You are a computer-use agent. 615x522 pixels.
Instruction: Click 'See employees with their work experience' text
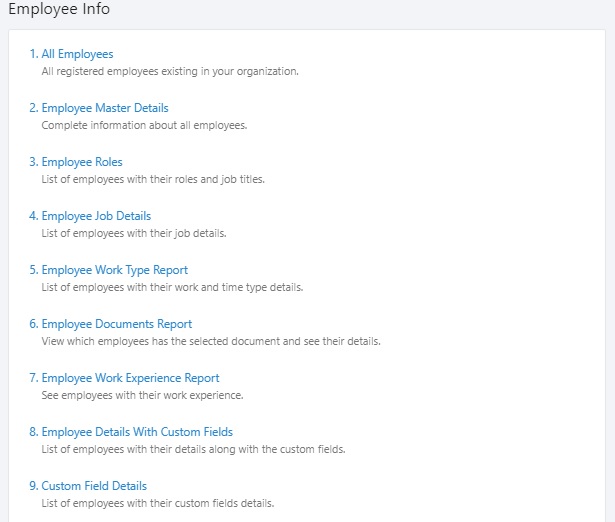point(142,396)
